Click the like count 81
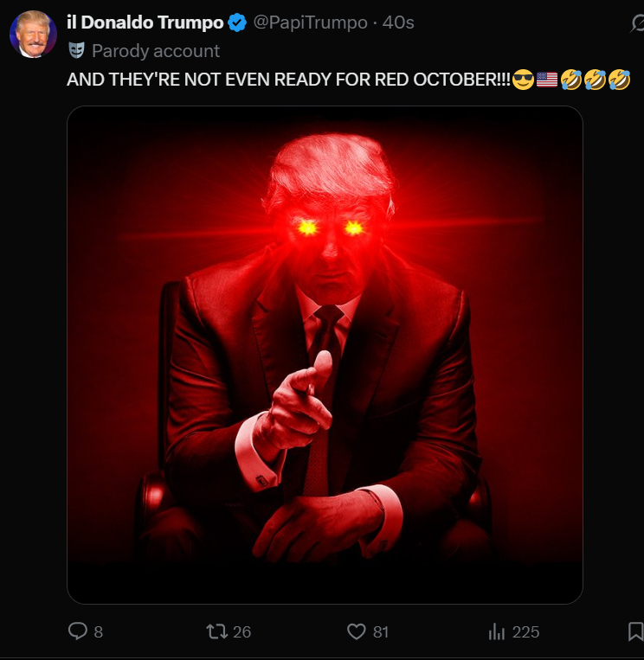The height and width of the screenshot is (660, 644). coord(381,631)
